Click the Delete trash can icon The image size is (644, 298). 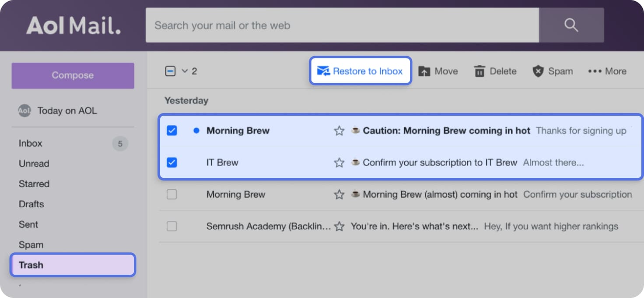coord(479,71)
